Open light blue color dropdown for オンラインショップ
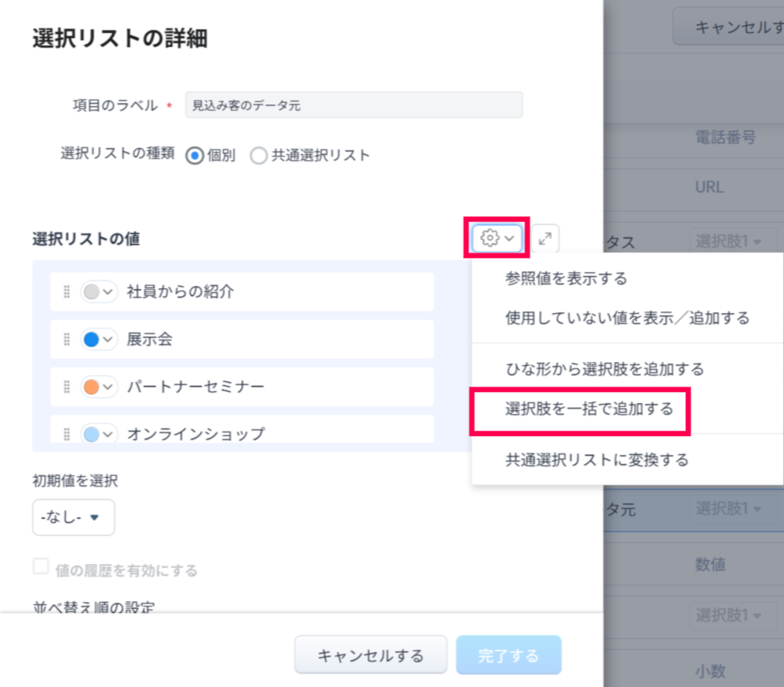Image resolution: width=784 pixels, height=687 pixels. 99,434
